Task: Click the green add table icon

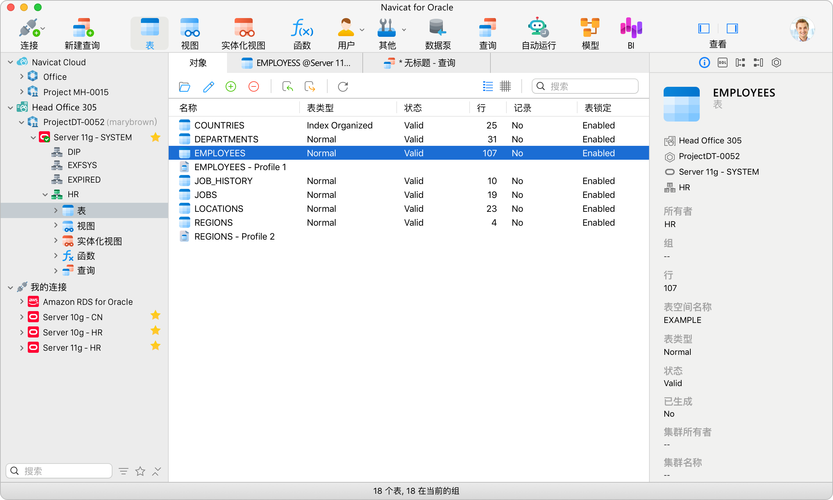Action: click(x=231, y=87)
